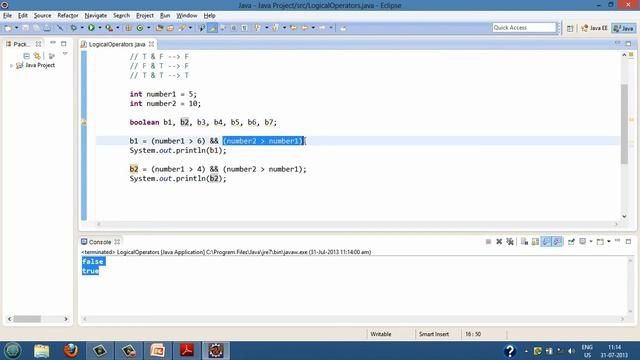This screenshot has height=360, width=640.
Task: Open the Window menu
Action: point(187,16)
